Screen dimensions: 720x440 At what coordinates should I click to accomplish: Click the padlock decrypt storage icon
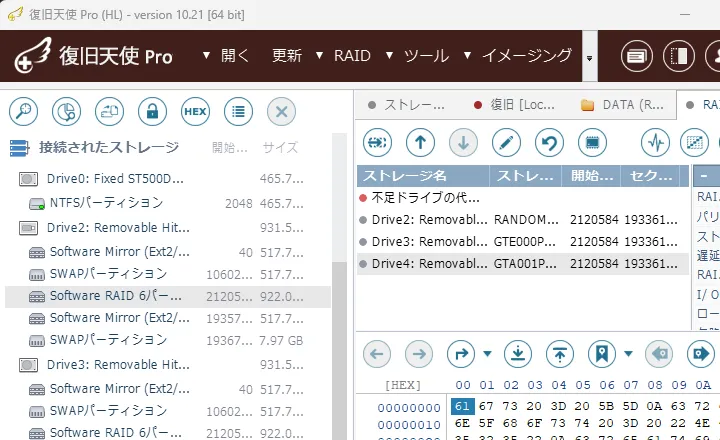(152, 112)
